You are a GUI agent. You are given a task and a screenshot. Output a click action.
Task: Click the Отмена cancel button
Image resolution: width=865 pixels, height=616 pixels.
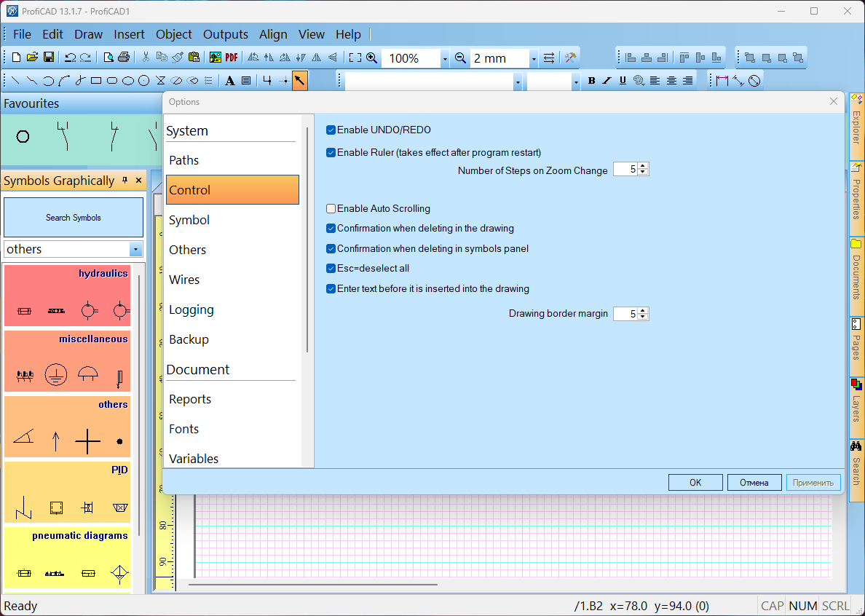[754, 482]
